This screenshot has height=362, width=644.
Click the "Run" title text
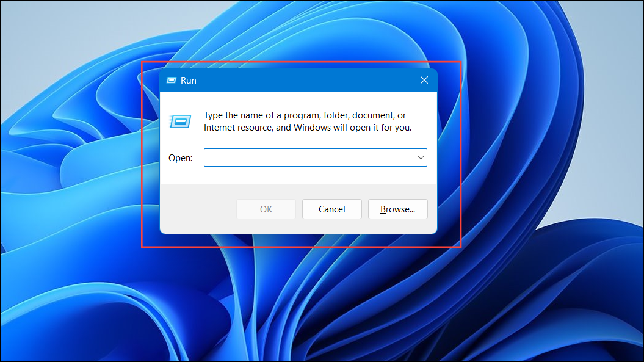pyautogui.click(x=189, y=81)
